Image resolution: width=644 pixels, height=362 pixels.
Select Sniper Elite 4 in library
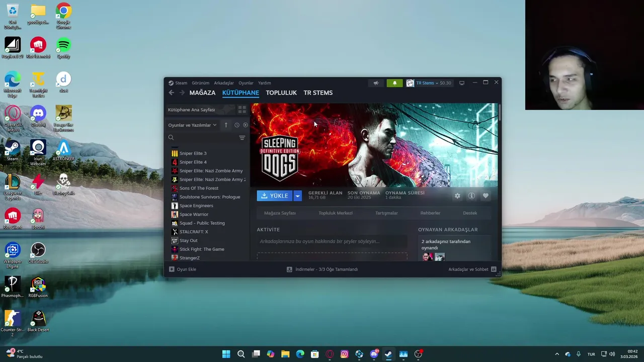point(193,162)
